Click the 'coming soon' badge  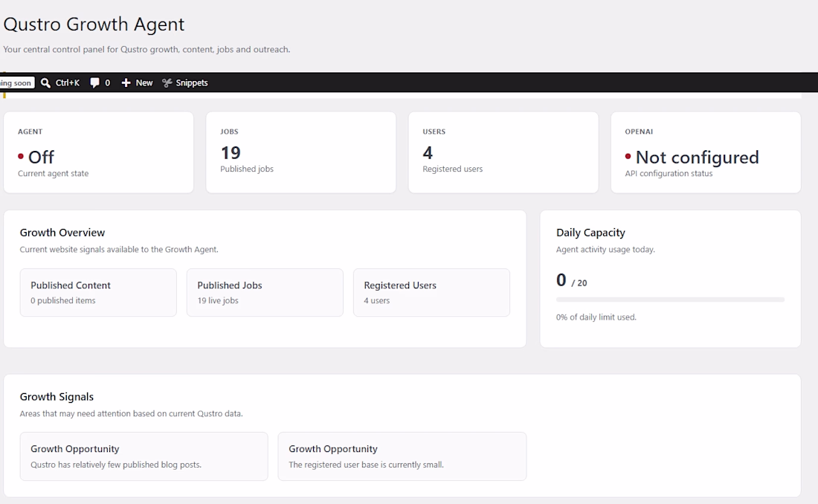pos(16,83)
